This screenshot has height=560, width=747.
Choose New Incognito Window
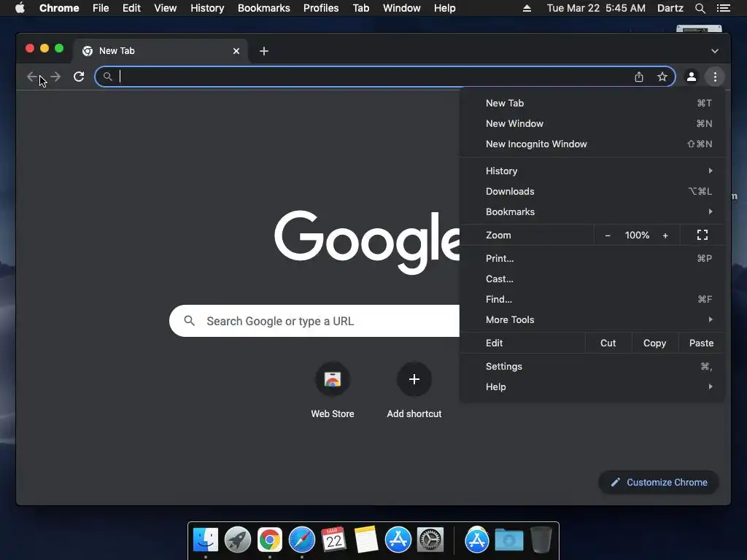[592, 144]
